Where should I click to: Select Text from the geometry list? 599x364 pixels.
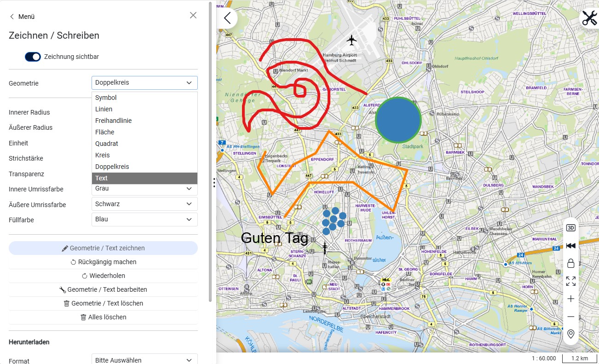click(x=144, y=178)
